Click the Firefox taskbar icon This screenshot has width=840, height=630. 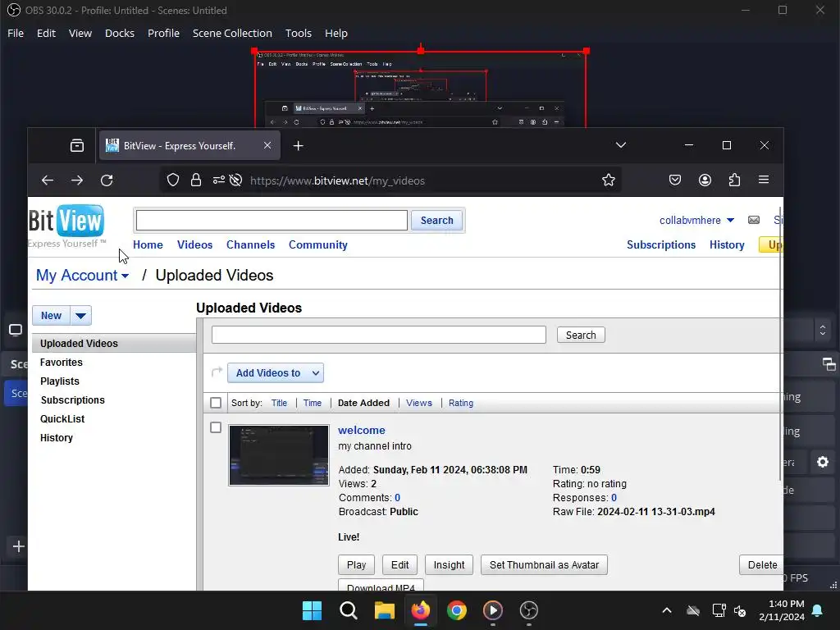(421, 610)
